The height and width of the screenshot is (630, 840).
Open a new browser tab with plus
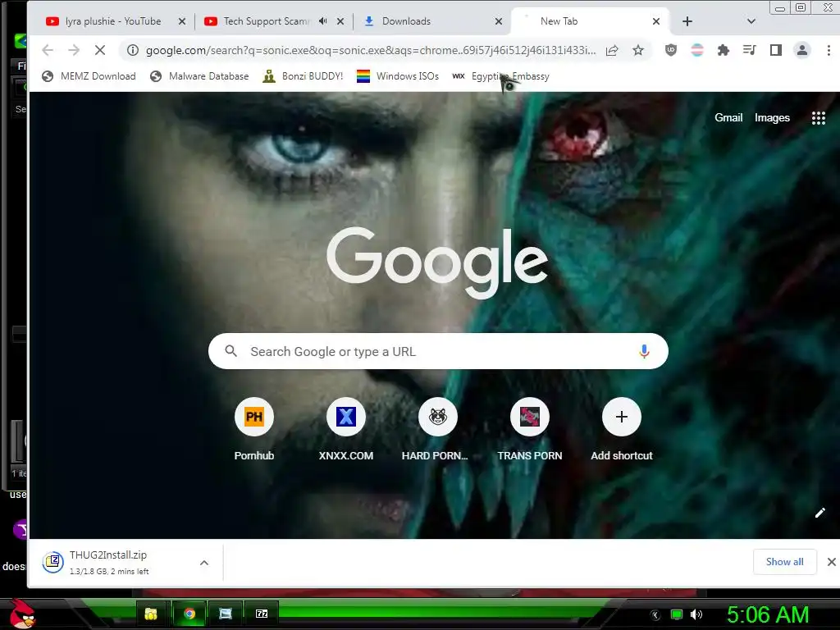click(x=687, y=21)
